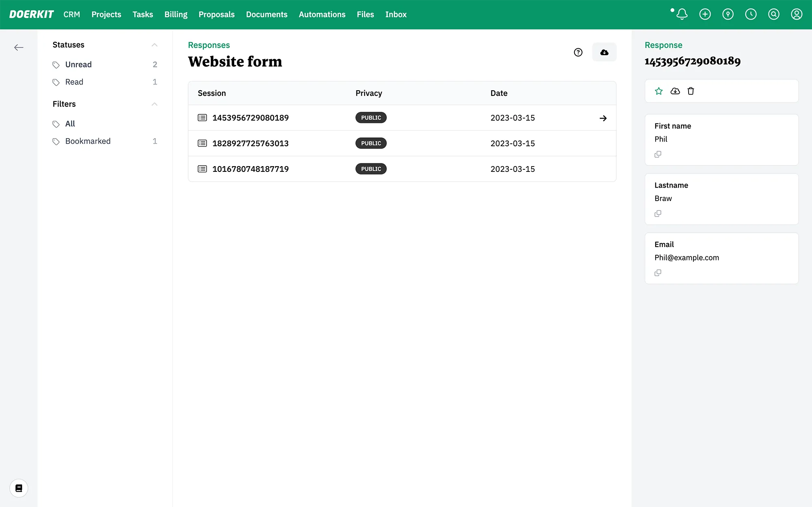The height and width of the screenshot is (507, 812).
Task: Open session 1828927725763013 row
Action: point(250,143)
